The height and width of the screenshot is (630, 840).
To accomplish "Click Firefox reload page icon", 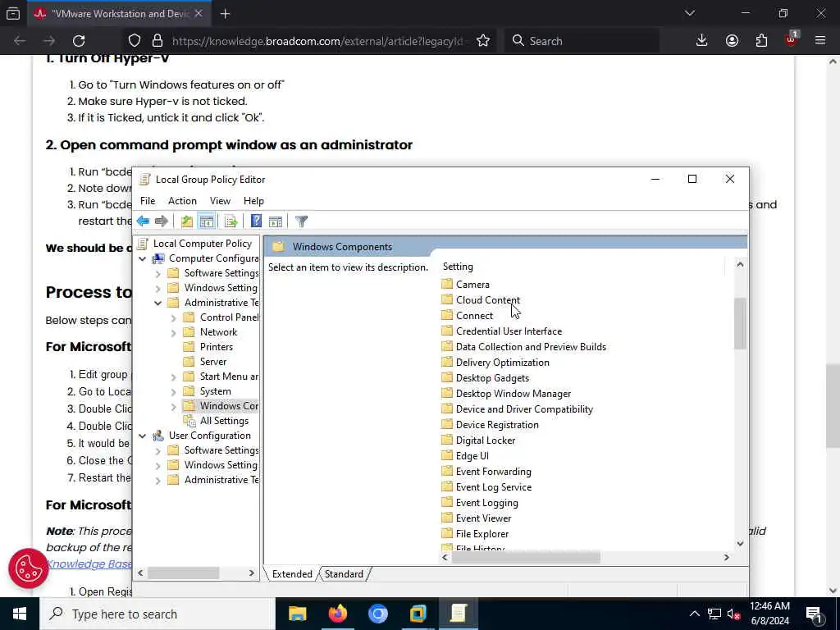I will tap(79, 41).
